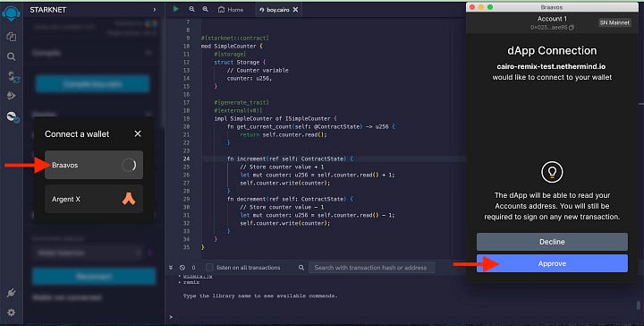The height and width of the screenshot is (326, 644).
Task: Open the File explorer sidebar icon
Action: click(x=12, y=37)
